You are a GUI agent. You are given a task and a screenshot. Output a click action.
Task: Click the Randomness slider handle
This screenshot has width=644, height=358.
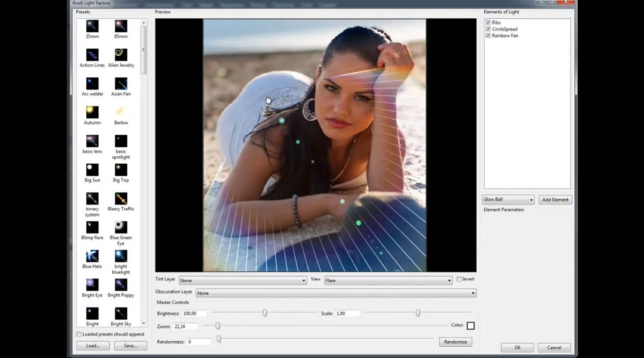click(218, 339)
